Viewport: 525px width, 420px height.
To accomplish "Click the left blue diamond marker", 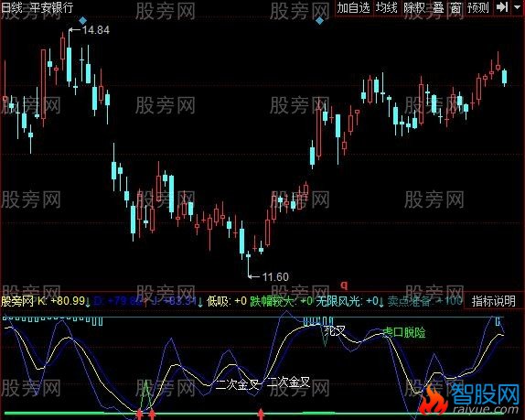I will pyautogui.click(x=82, y=20).
